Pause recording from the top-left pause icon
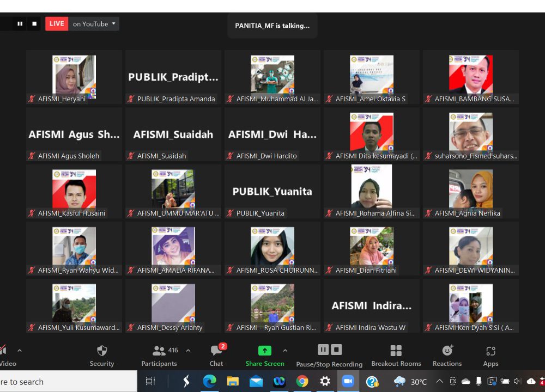 point(20,24)
